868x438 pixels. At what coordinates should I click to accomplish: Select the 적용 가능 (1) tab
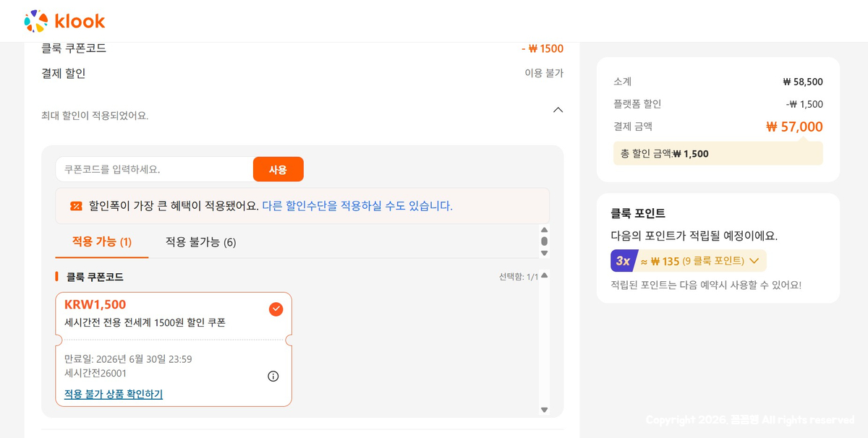pyautogui.click(x=102, y=241)
